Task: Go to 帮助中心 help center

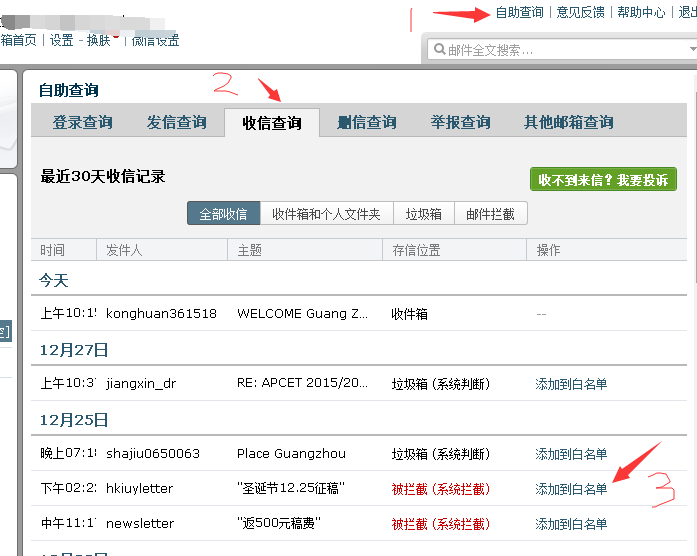Action: point(641,12)
